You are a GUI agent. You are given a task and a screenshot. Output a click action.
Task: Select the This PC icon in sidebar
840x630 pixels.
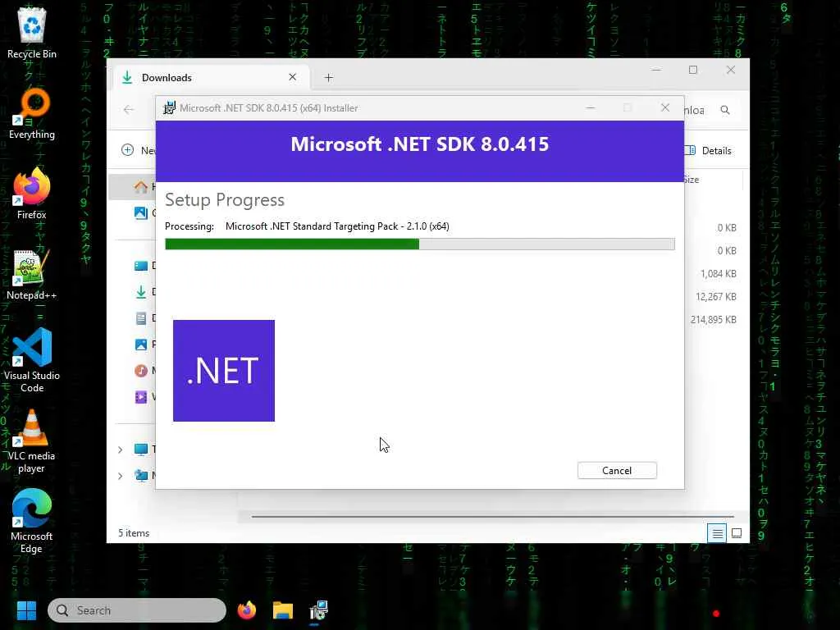[140, 450]
